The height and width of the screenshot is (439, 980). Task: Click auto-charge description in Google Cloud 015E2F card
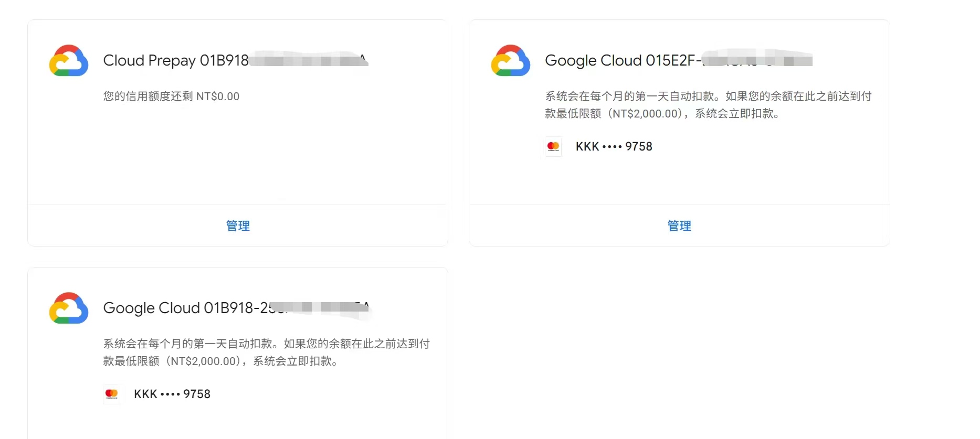(x=708, y=105)
